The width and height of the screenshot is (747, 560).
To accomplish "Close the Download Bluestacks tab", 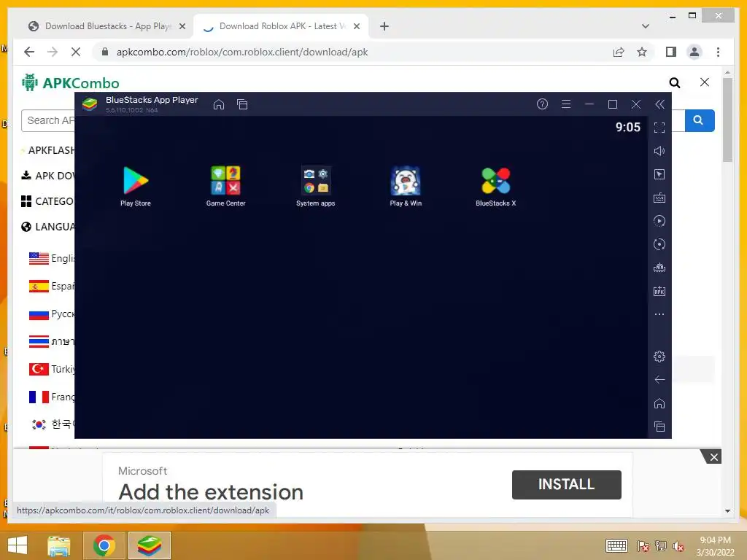I will [182, 26].
